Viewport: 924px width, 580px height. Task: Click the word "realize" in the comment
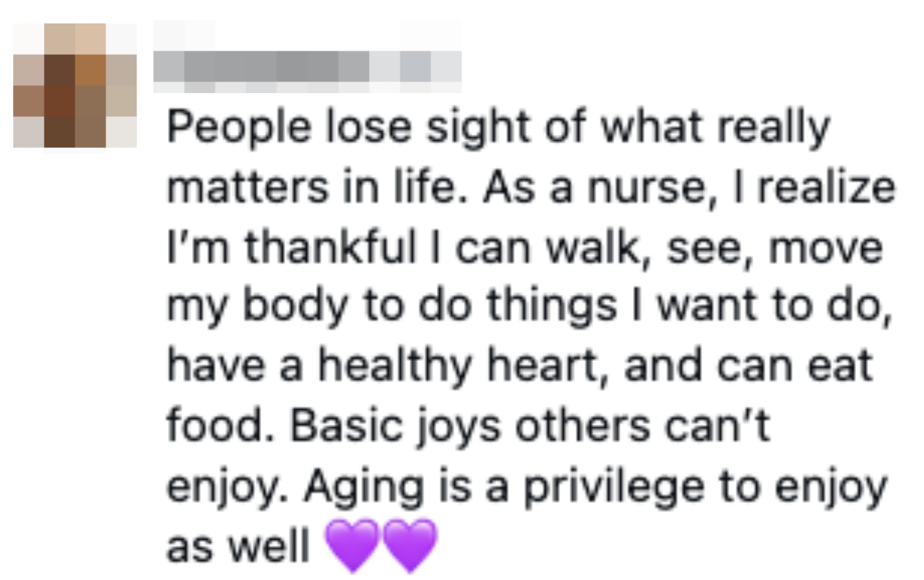click(826, 188)
